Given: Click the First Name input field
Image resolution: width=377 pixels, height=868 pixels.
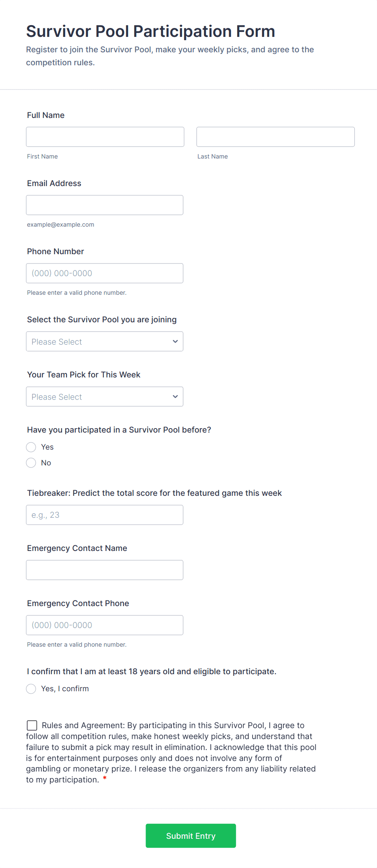Looking at the screenshot, I should tap(105, 137).
